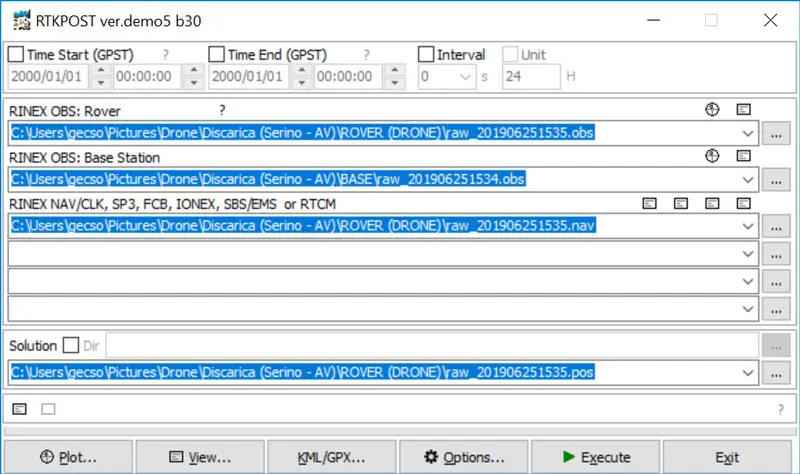
Task: Expand the .pos solution file dropdown
Action: pyautogui.click(x=747, y=372)
